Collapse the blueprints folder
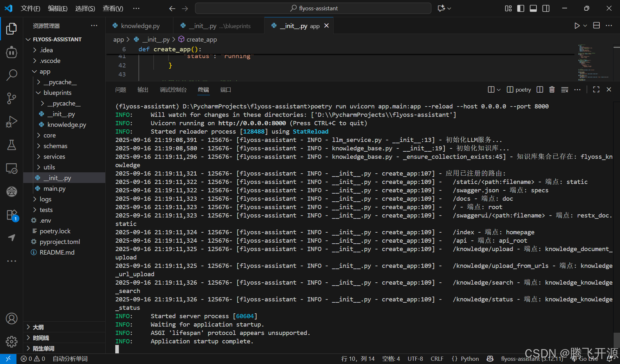The height and width of the screenshot is (364, 620). pyautogui.click(x=57, y=93)
